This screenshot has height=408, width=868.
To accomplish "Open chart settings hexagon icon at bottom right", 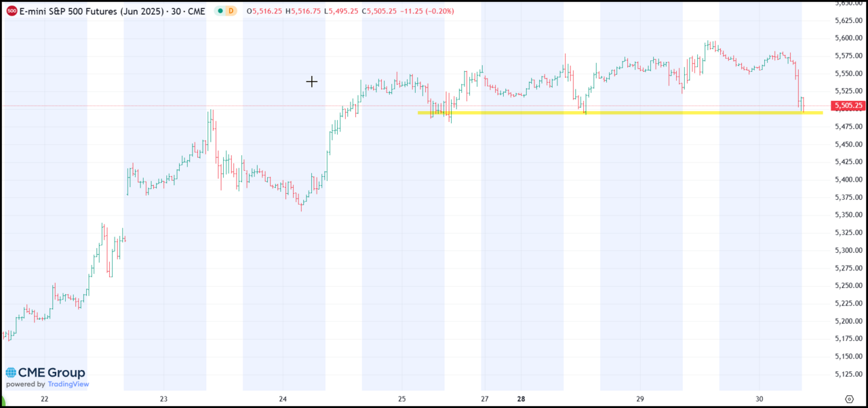I will [x=849, y=399].
